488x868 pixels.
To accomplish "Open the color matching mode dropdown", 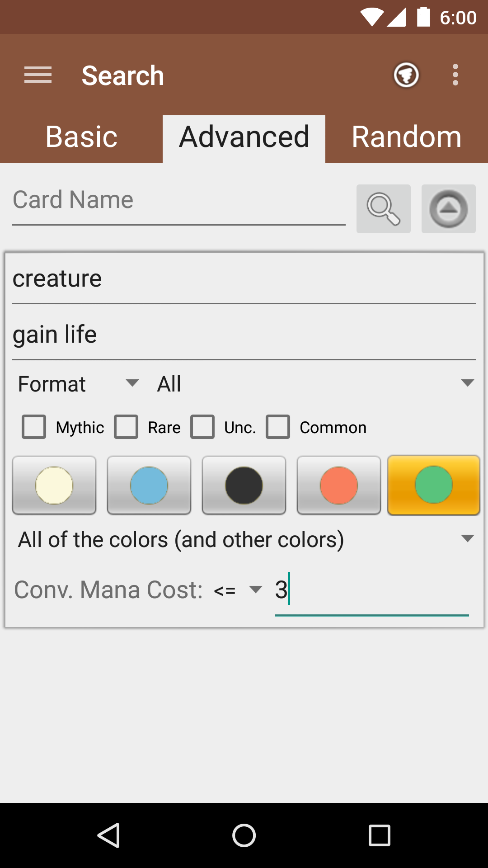I will click(x=244, y=539).
